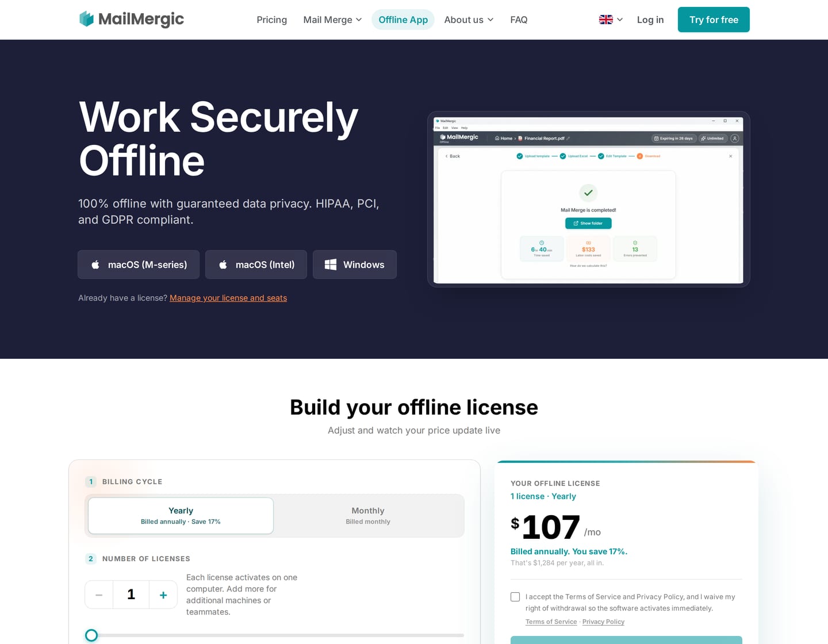Open the language selector flag dropdown

tap(611, 20)
